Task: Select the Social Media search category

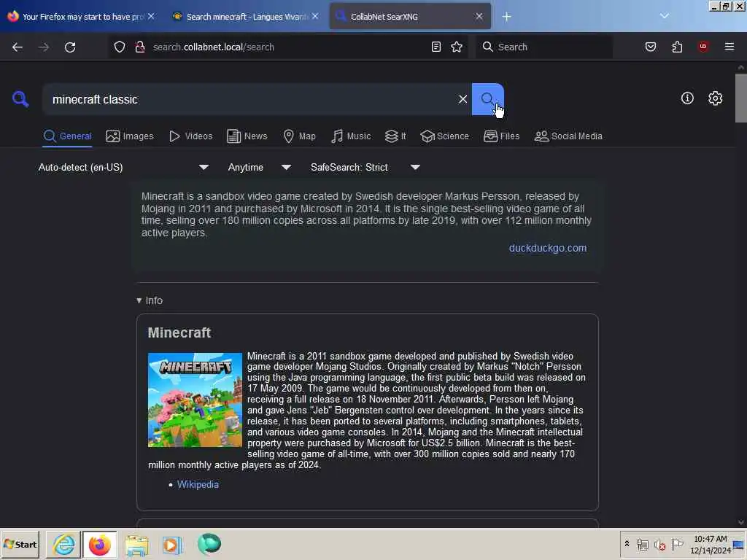Action: 568,136
